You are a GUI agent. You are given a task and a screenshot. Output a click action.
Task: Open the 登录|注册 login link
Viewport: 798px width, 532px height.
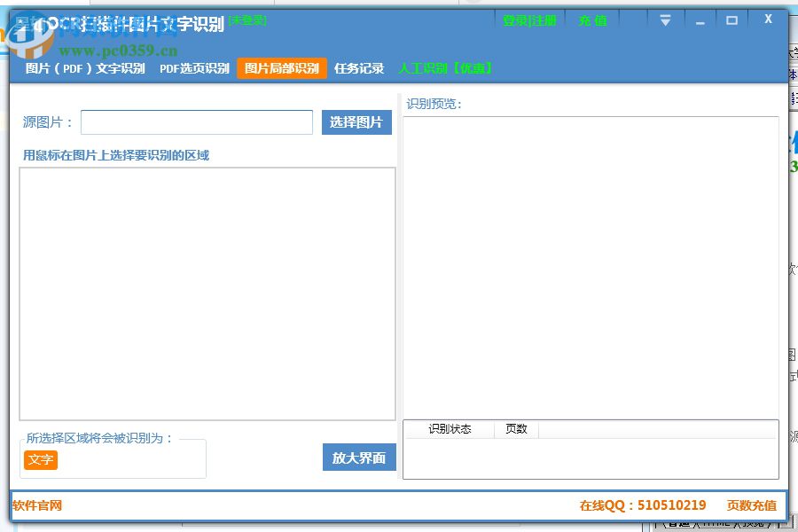click(x=529, y=20)
